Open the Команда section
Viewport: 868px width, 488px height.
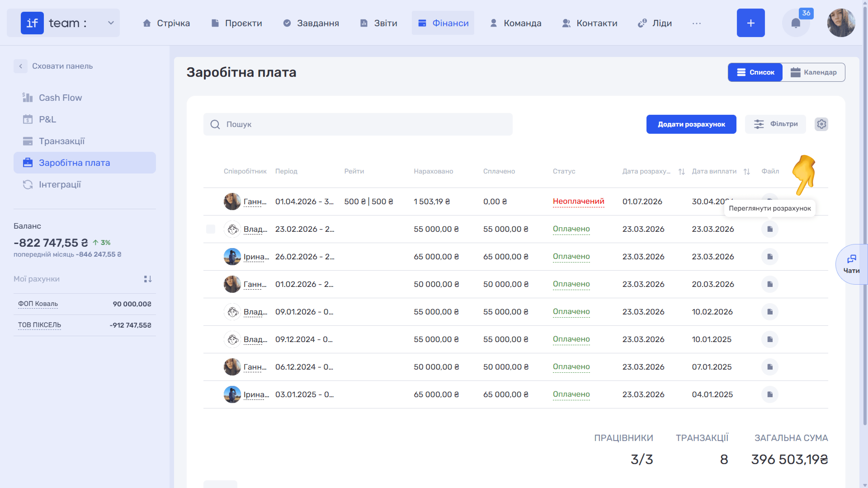pyautogui.click(x=516, y=23)
